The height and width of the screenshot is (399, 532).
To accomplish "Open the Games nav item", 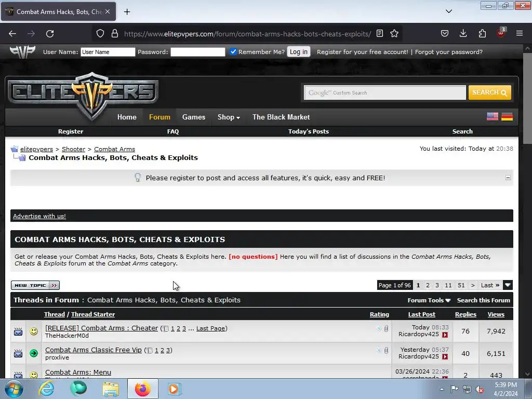I will (194, 117).
